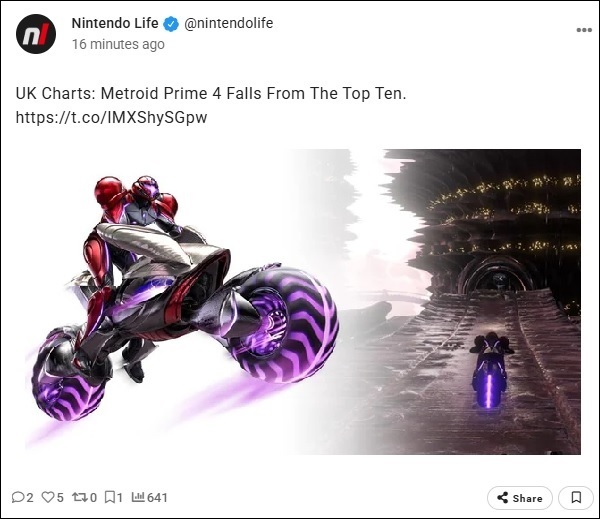
Task: Click the repost count number 0
Action: 93,497
